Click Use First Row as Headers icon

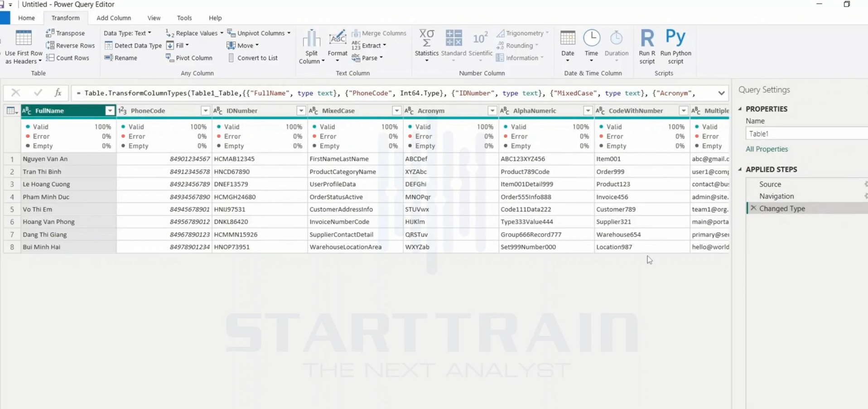click(x=24, y=39)
